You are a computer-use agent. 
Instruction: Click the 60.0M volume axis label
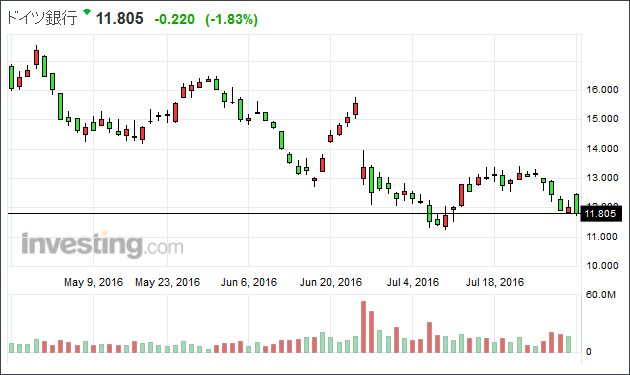click(601, 295)
